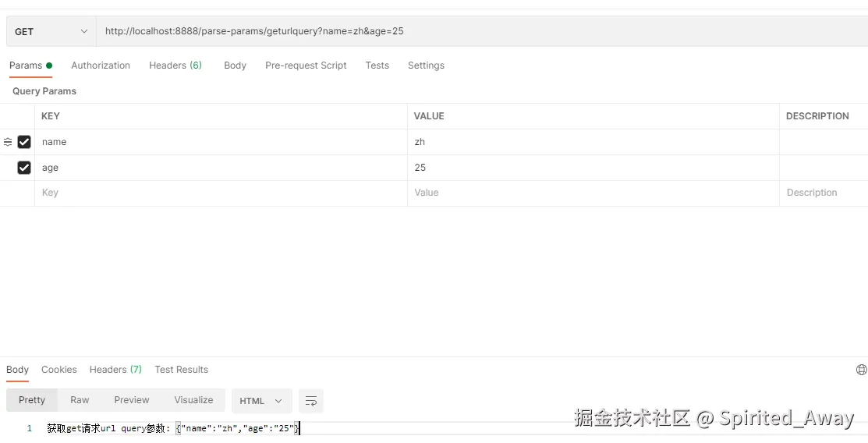Click the Query Params heading
868x443 pixels.
(x=44, y=91)
